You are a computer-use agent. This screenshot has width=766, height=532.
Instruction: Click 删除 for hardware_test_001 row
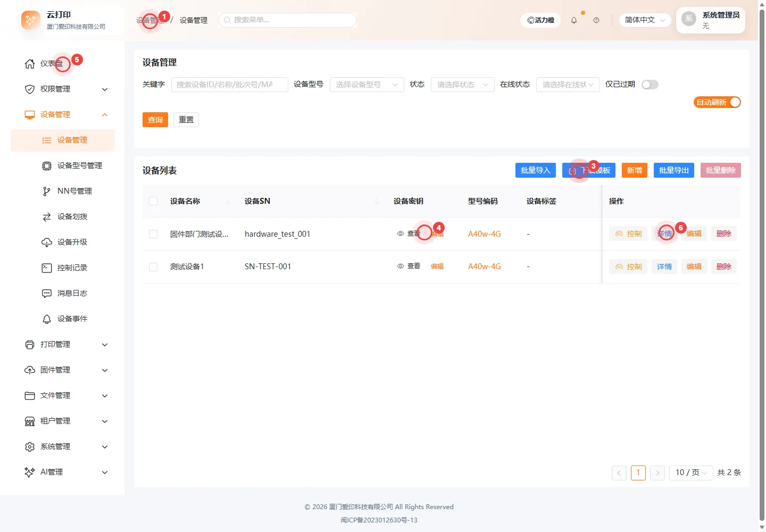pos(724,234)
